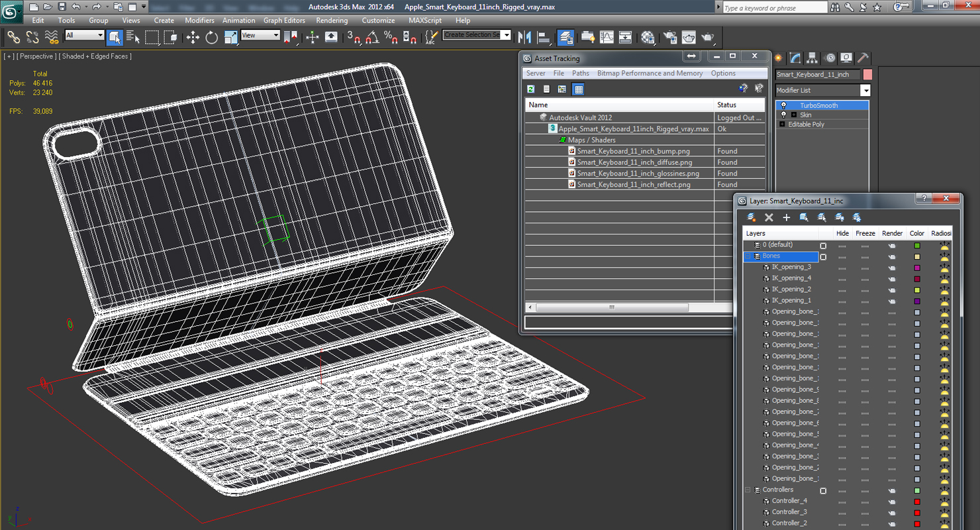
Task: Collapse the Controllers layer tree
Action: 748,490
